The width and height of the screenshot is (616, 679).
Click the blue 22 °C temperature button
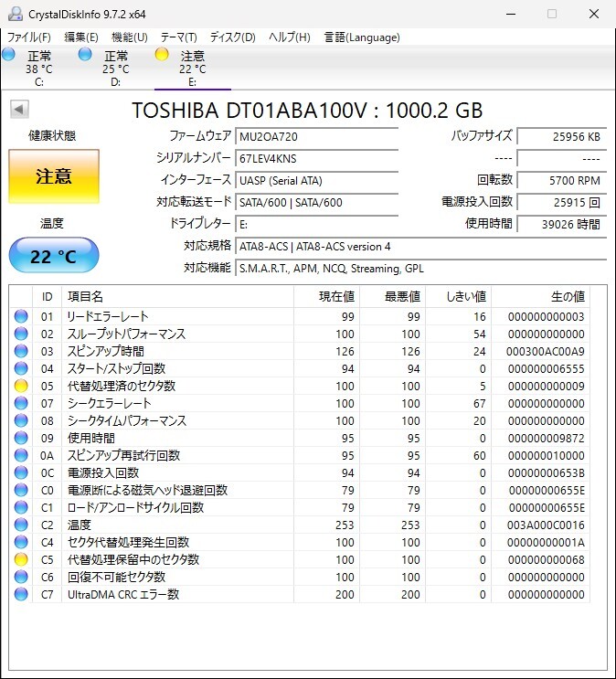(x=54, y=255)
